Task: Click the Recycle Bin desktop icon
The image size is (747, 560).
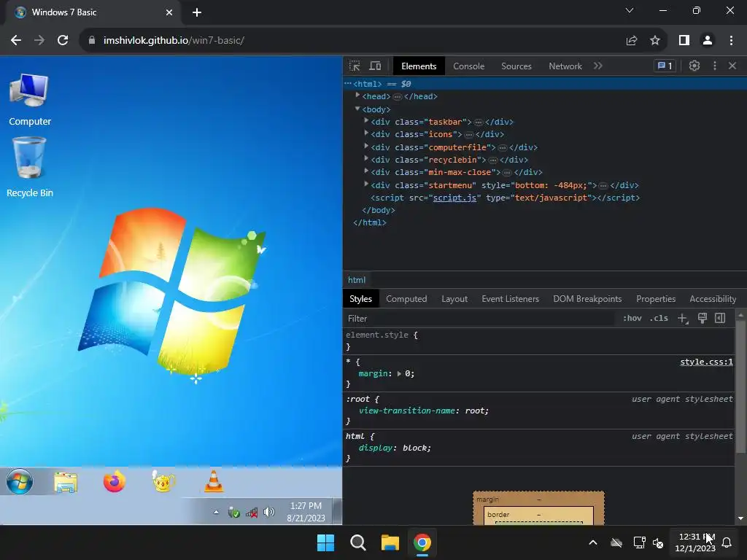Action: (29, 167)
